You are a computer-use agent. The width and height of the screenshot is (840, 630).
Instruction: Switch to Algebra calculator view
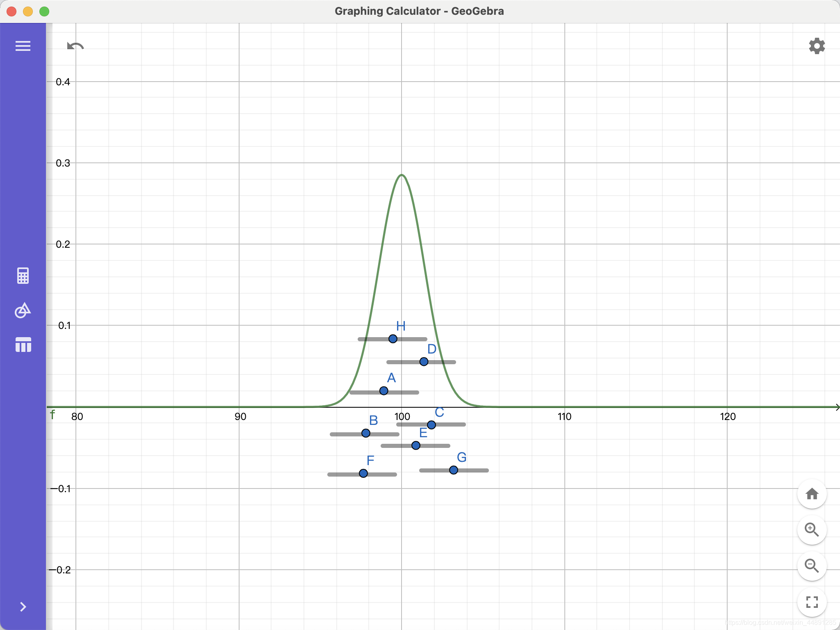click(23, 276)
